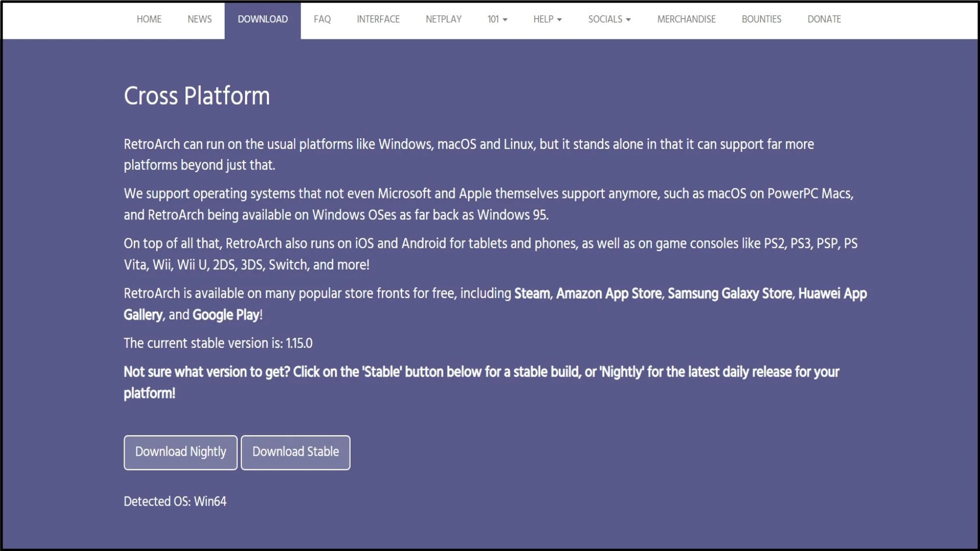Expand the SOCIALS dropdown menu
This screenshot has width=980, height=551.
tap(609, 19)
